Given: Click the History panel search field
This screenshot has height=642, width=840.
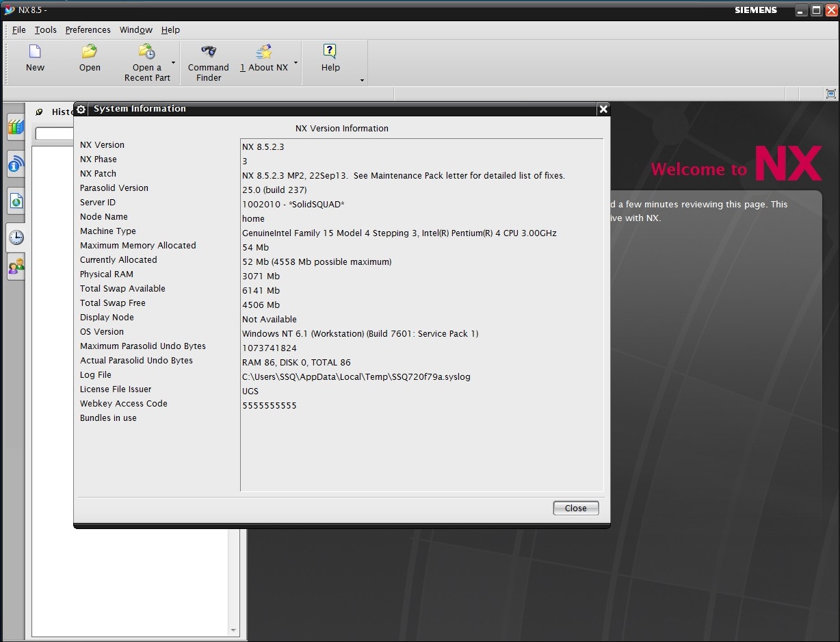Looking at the screenshot, I should pos(55,134).
